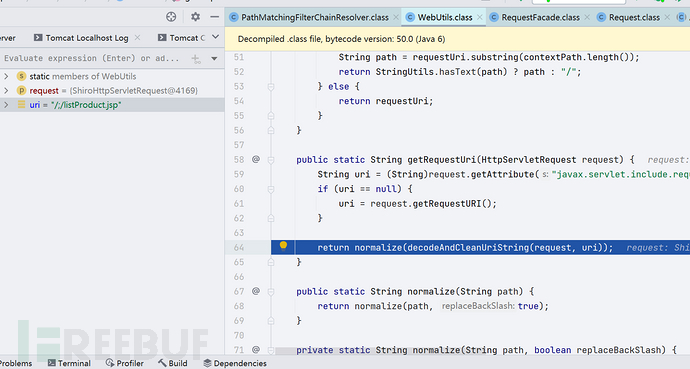
Task: Hide the tool window with minus icon
Action: click(215, 17)
